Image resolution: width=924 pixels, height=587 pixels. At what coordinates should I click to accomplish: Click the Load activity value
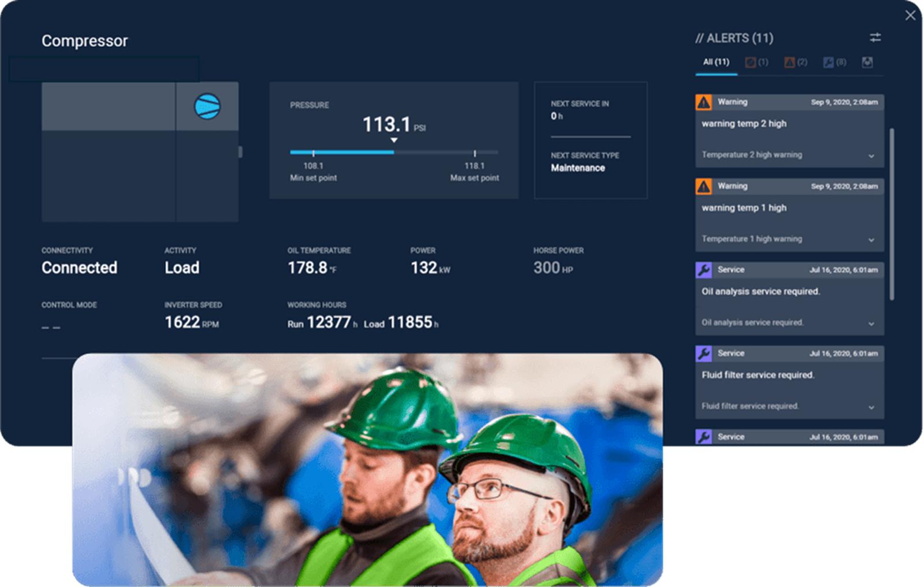pos(182,268)
